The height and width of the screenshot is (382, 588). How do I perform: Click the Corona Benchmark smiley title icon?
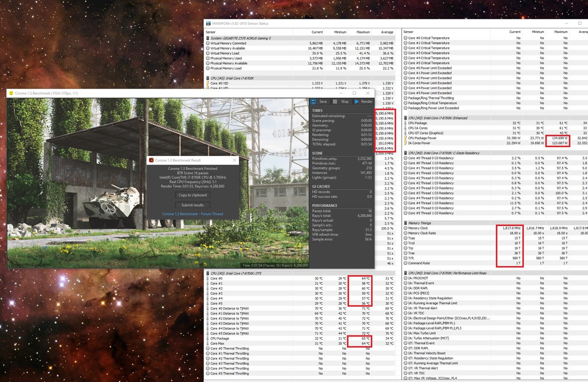[11, 93]
